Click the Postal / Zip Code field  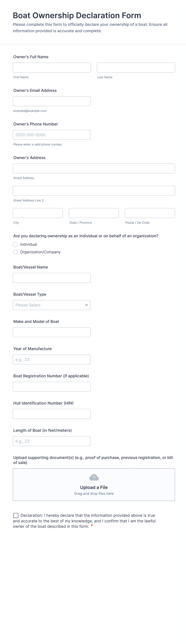(x=150, y=213)
